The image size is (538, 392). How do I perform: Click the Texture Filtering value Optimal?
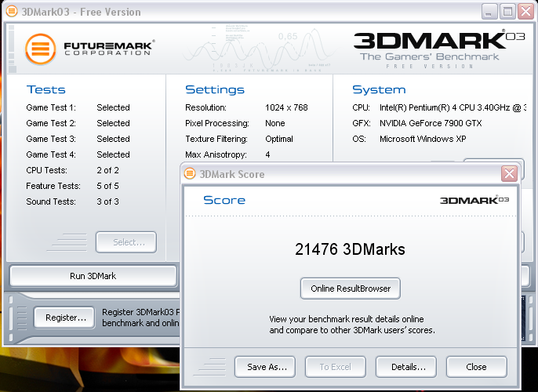[x=279, y=139]
